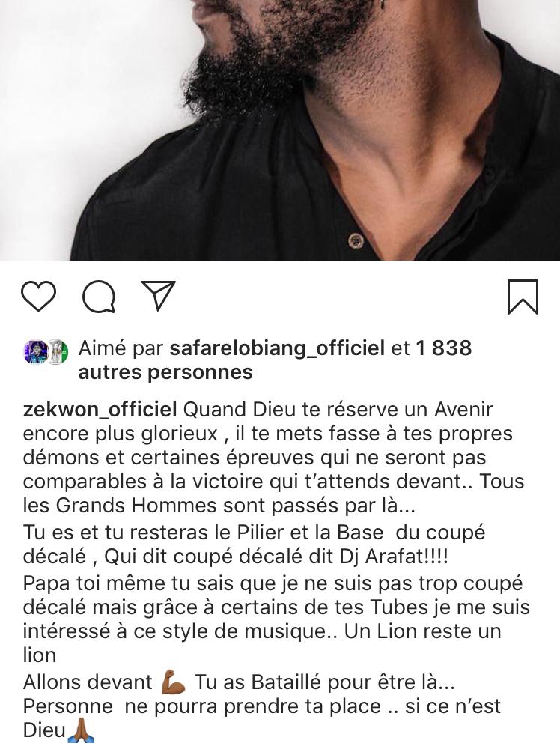Tap the shirt button in the photo
560x746 pixels.
[x=356, y=240]
